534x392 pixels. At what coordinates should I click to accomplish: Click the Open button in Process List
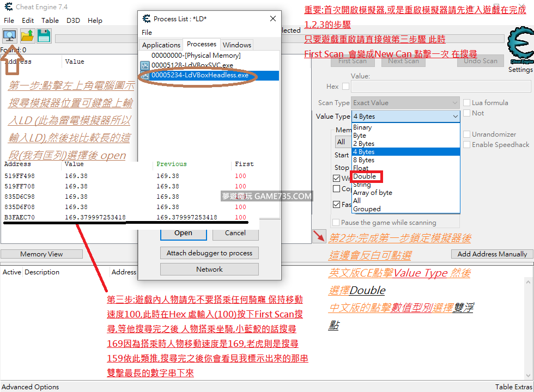coord(183,233)
